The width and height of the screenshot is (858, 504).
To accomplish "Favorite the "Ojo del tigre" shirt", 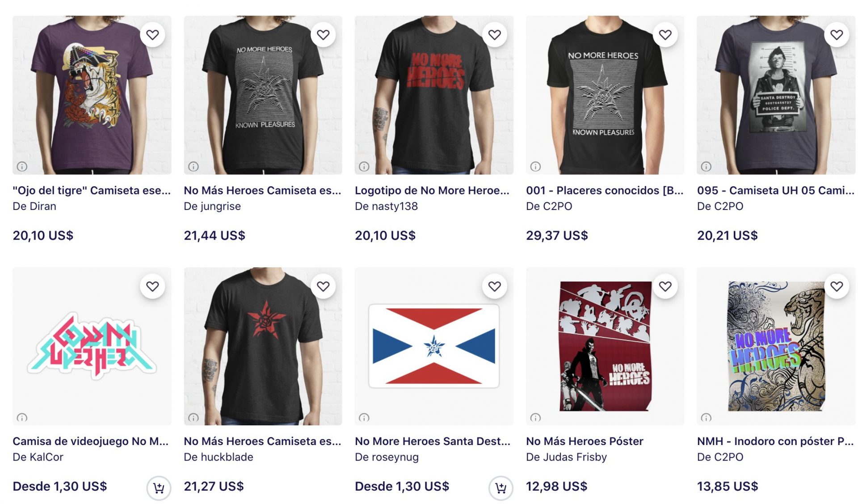I will (152, 34).
